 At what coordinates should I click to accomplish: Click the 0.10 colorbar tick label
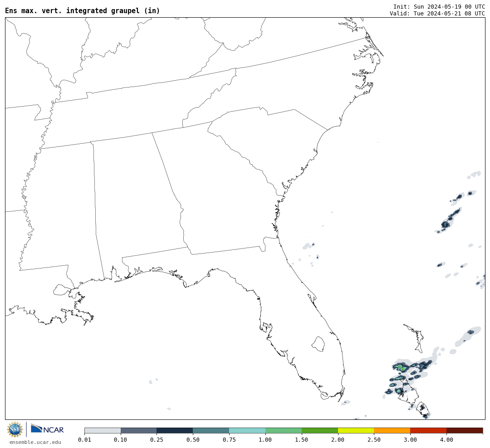[x=121, y=439]
